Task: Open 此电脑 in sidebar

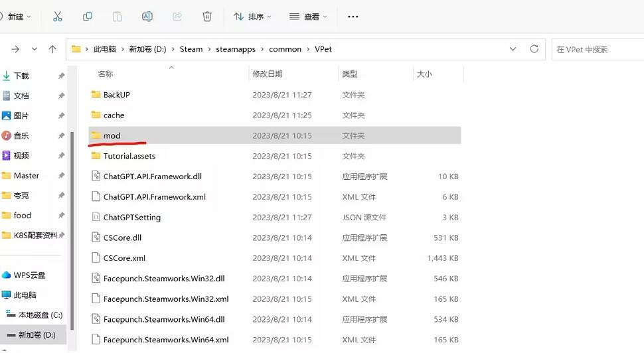Action: [25, 295]
